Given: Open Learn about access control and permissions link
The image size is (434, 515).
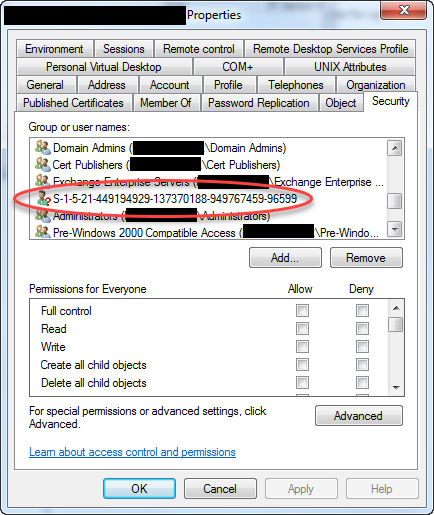Looking at the screenshot, I should (x=132, y=452).
